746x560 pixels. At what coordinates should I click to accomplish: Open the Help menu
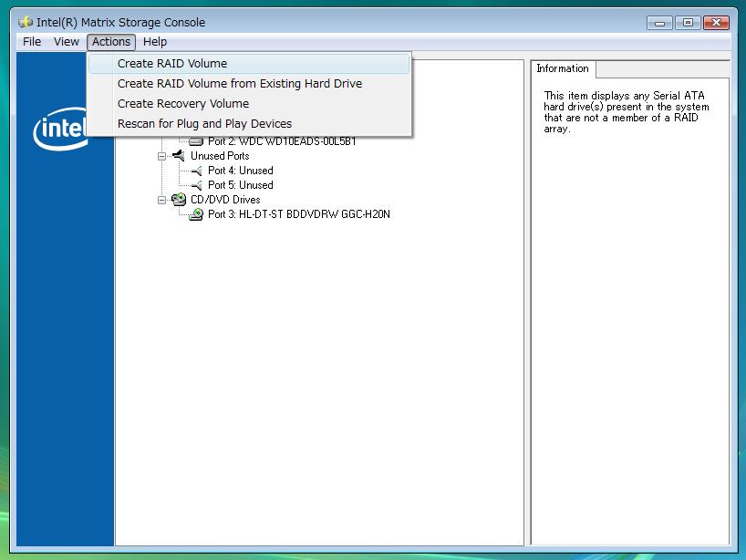click(155, 42)
